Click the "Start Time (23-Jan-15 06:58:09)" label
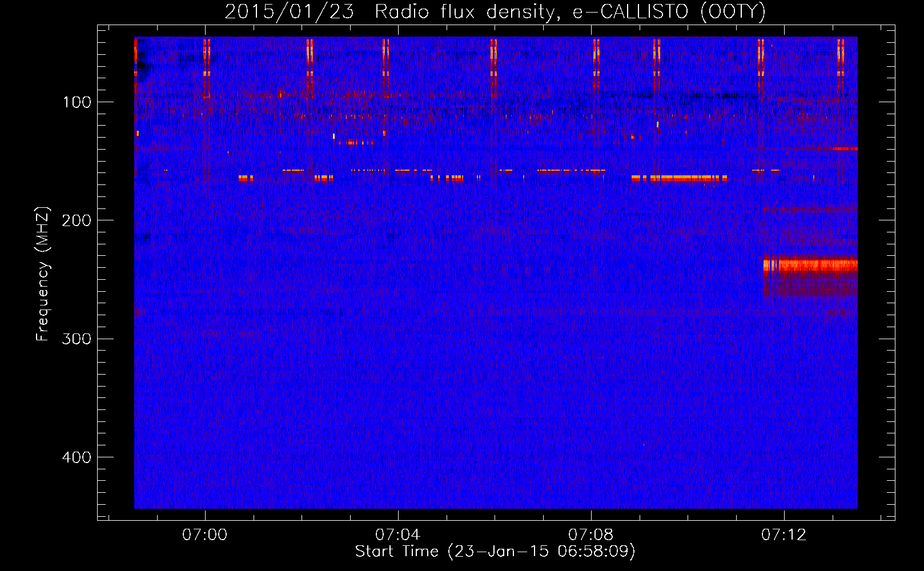Image resolution: width=924 pixels, height=571 pixels. pyautogui.click(x=495, y=552)
